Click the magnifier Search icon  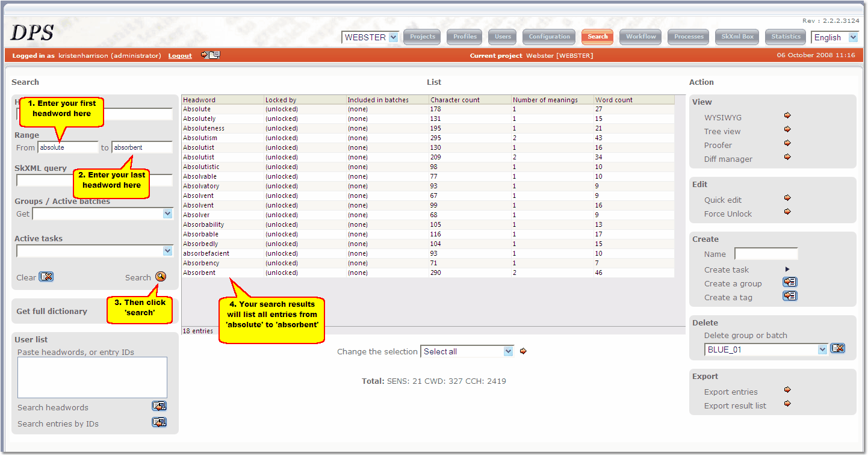[160, 277]
